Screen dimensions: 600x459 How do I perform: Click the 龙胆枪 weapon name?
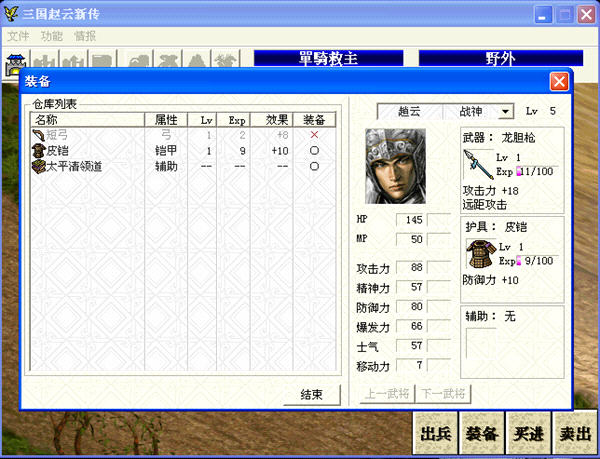pyautogui.click(x=518, y=138)
